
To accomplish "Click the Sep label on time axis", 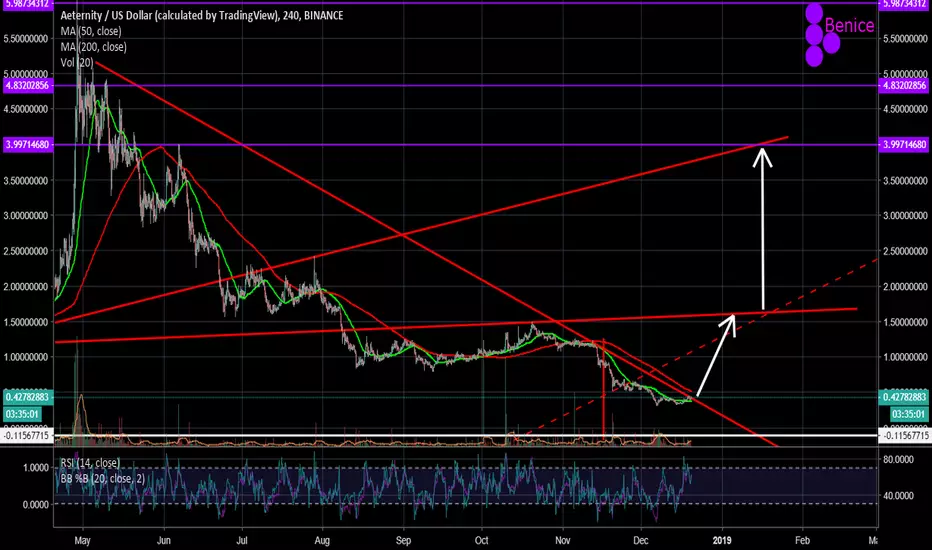I will [403, 540].
